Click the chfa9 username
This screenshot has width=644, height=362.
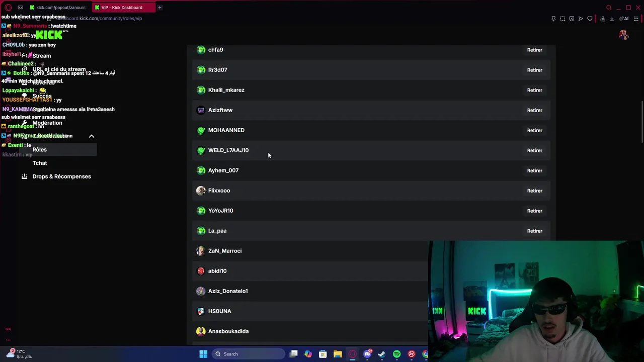click(215, 50)
